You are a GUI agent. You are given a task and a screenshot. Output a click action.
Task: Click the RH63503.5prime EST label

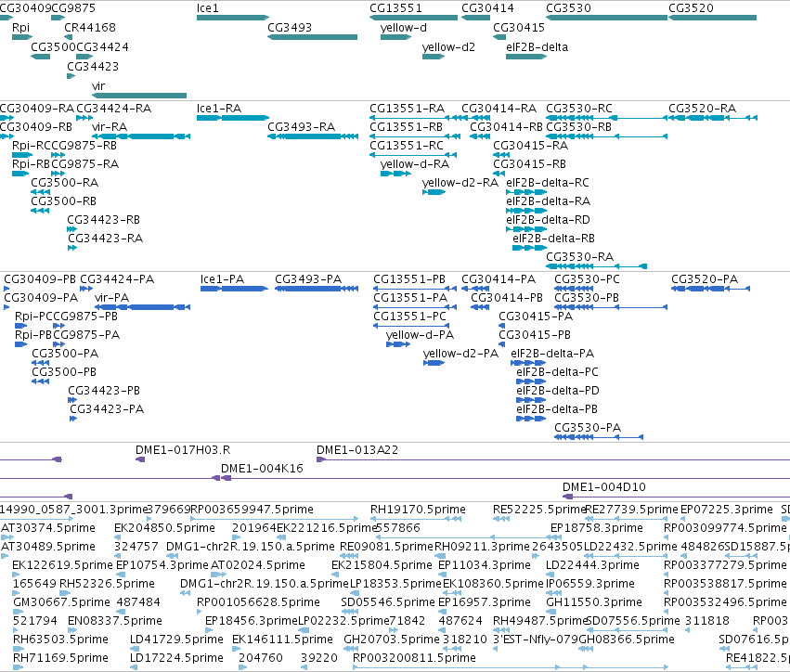point(60,640)
